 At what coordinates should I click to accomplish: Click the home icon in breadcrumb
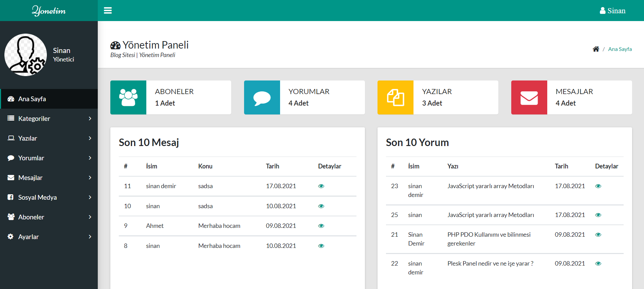[596, 49]
